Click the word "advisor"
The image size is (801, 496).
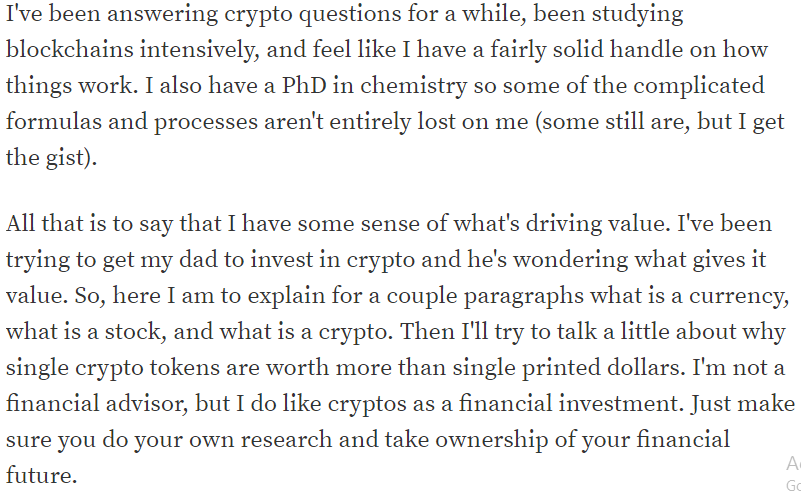(150, 404)
